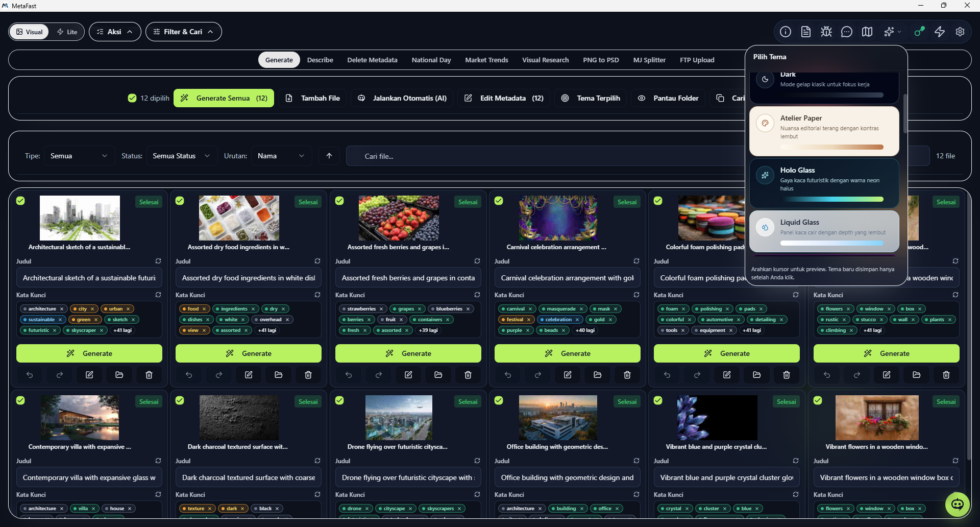Expand '+39 lagi' keywords on berries card
The width and height of the screenshot is (980, 527).
pyautogui.click(x=428, y=330)
